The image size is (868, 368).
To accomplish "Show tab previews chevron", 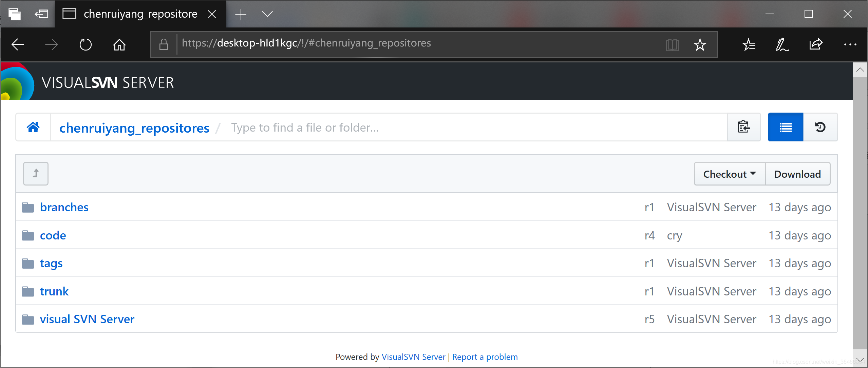I will (267, 14).
